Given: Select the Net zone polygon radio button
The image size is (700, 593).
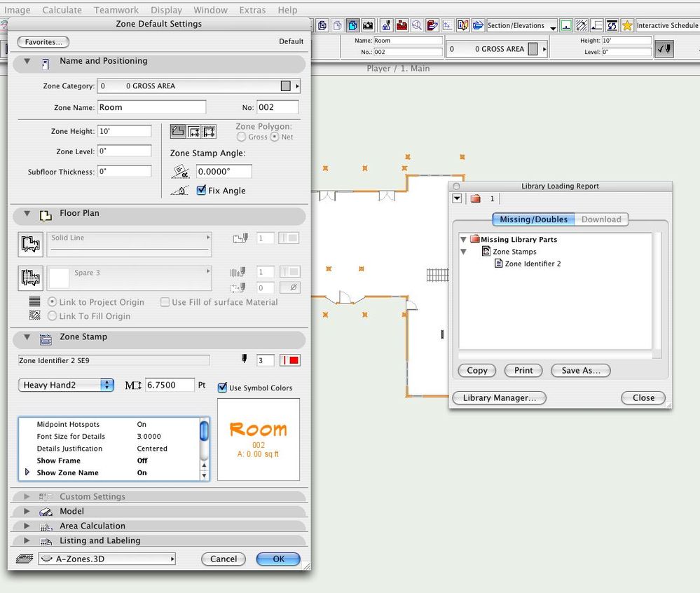Looking at the screenshot, I should tap(275, 137).
